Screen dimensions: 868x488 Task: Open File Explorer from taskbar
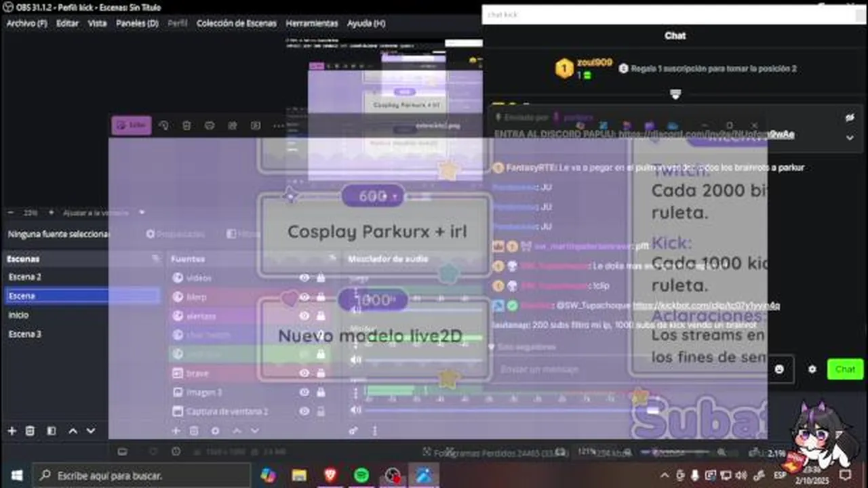coord(299,475)
